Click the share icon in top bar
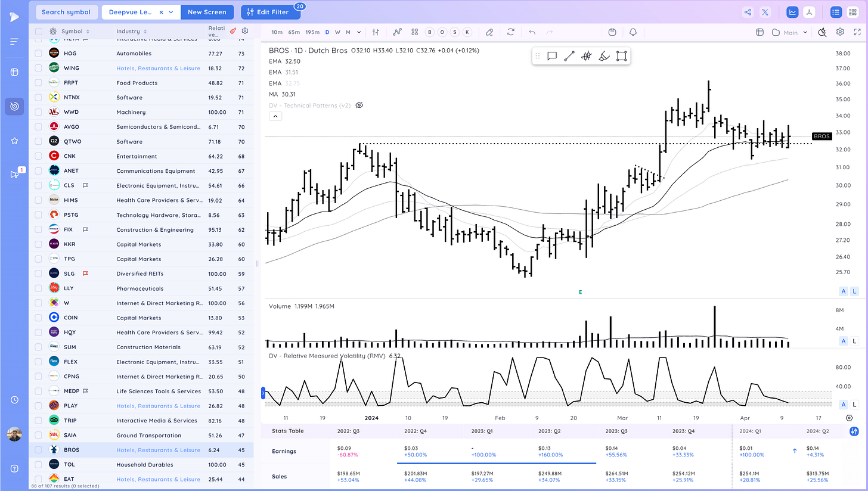868x491 pixels. (x=748, y=12)
